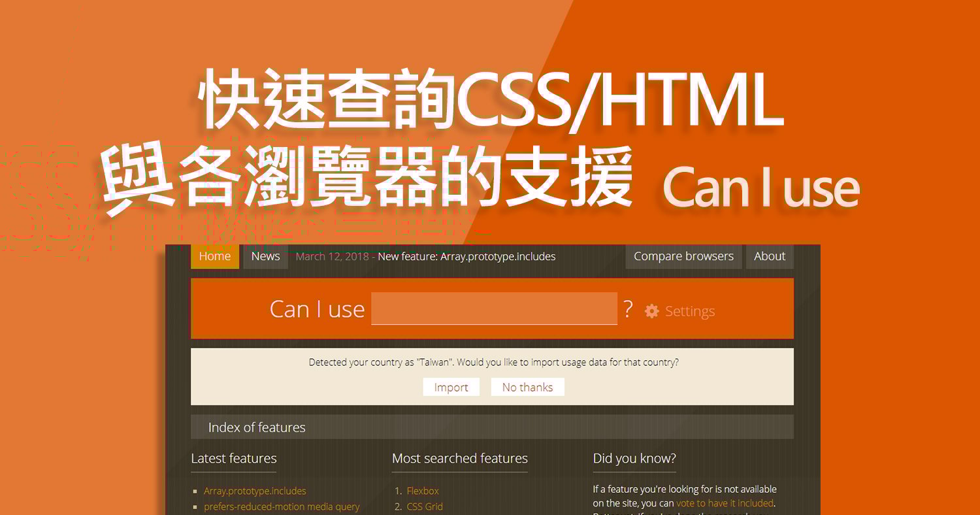Click the Most searched features heading
The height and width of the screenshot is (515, 980).
(x=460, y=458)
